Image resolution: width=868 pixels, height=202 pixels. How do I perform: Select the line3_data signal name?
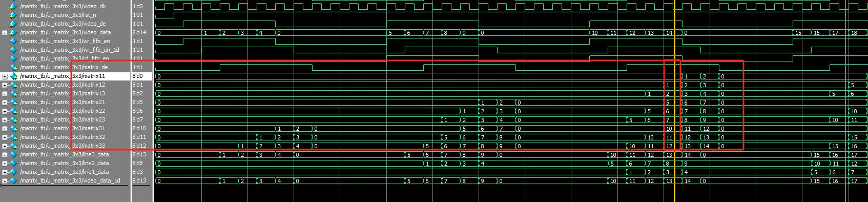tap(64, 154)
